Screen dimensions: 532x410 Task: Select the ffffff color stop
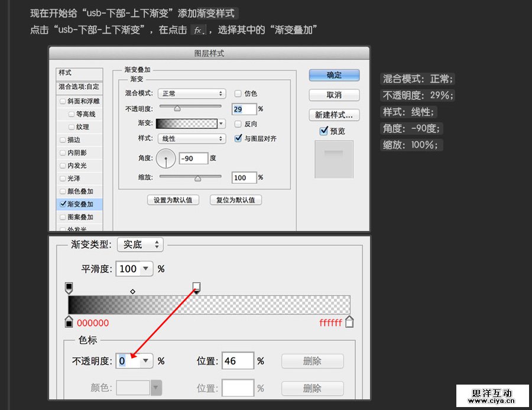click(349, 321)
